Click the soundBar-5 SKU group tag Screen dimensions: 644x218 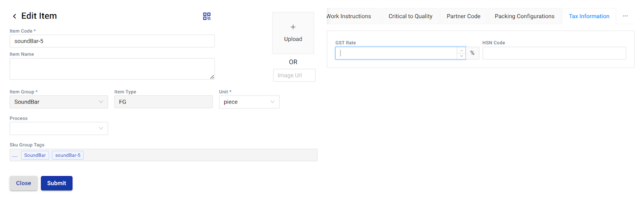68,155
